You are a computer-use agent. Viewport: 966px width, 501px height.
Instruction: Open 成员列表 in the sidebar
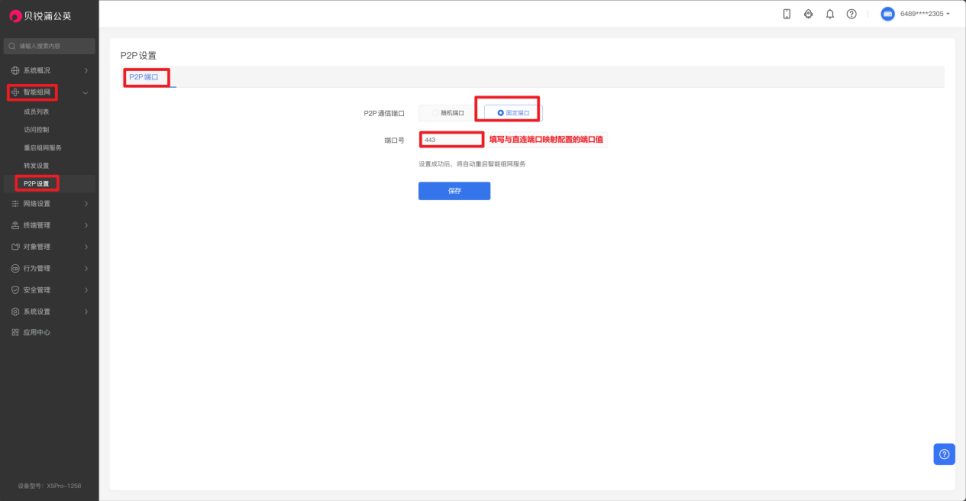pyautogui.click(x=37, y=112)
